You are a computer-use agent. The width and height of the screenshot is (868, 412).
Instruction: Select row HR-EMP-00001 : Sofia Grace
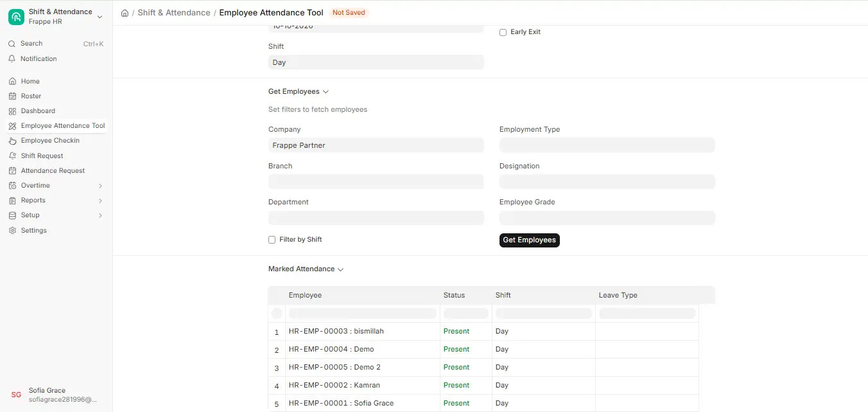pos(483,404)
